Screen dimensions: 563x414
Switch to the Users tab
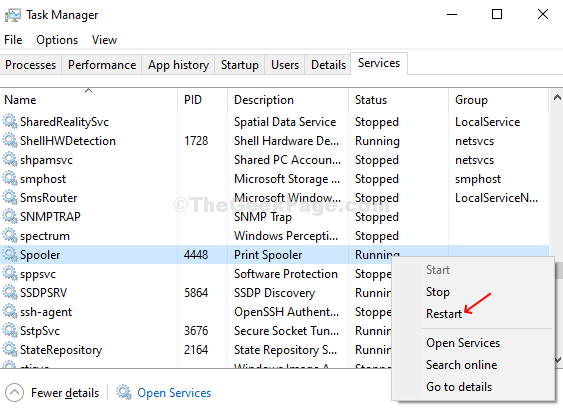[285, 65]
